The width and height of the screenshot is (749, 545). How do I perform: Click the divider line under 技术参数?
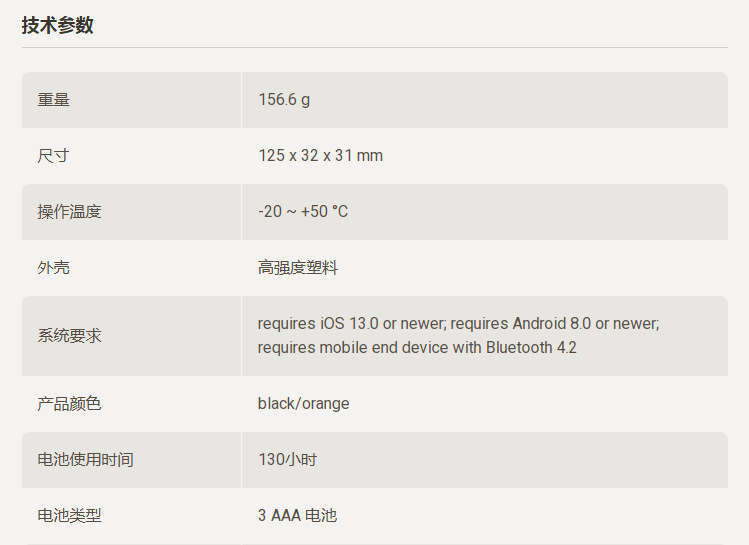coord(374,47)
